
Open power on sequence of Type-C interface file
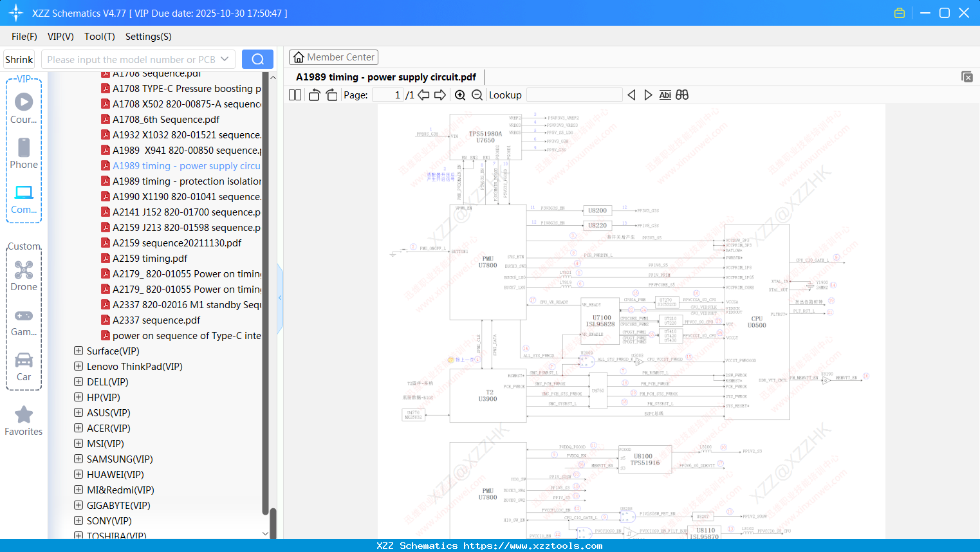coord(187,335)
